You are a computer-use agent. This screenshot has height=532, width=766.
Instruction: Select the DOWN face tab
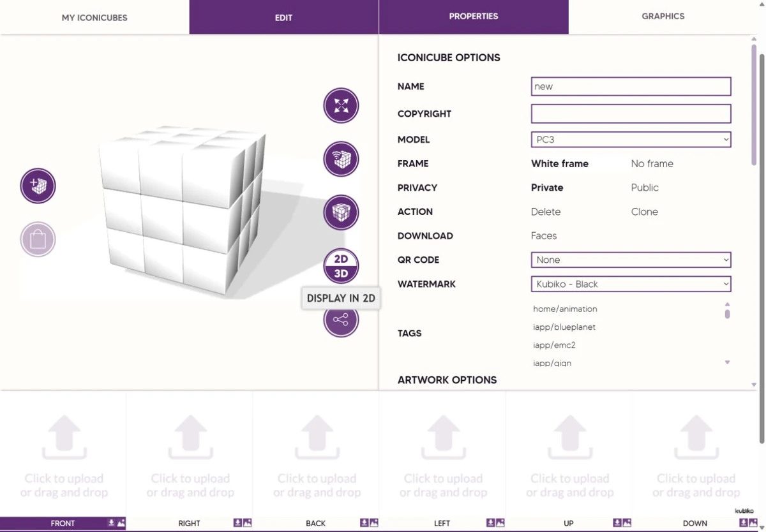695,523
